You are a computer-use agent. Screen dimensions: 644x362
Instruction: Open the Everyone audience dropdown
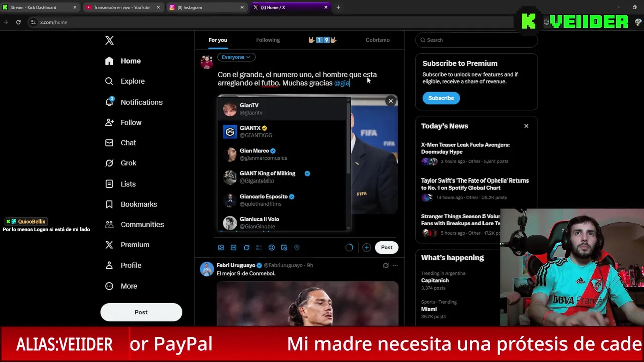coord(236,57)
